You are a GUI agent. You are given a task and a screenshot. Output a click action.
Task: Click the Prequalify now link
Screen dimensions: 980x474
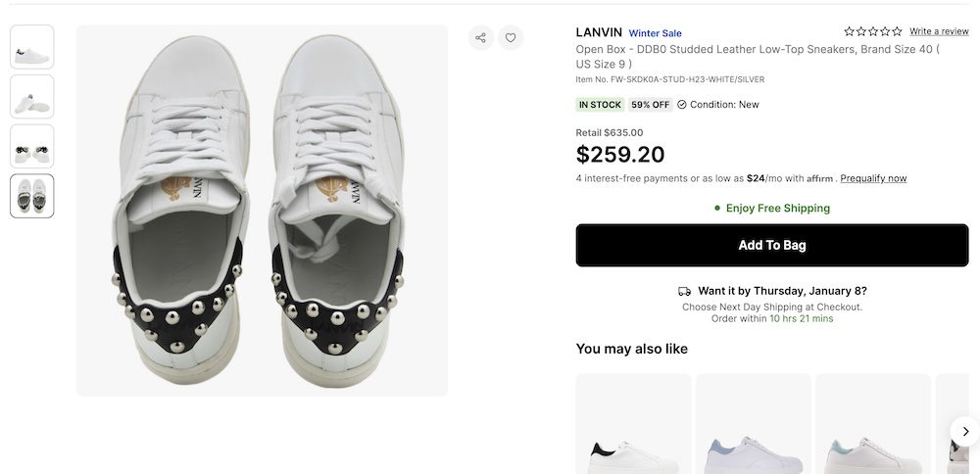[873, 178]
